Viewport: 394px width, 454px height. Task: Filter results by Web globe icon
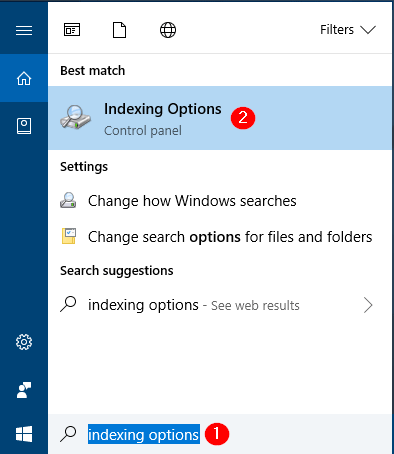coord(168,30)
